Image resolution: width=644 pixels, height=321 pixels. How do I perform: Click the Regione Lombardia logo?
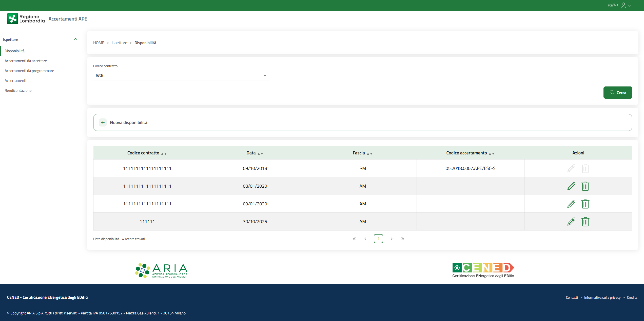(x=26, y=19)
